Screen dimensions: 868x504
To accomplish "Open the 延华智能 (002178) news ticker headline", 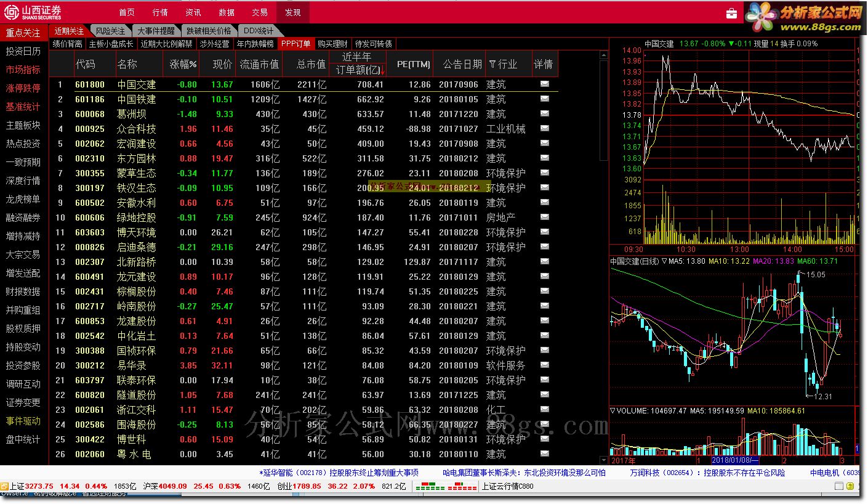I will coord(339,473).
